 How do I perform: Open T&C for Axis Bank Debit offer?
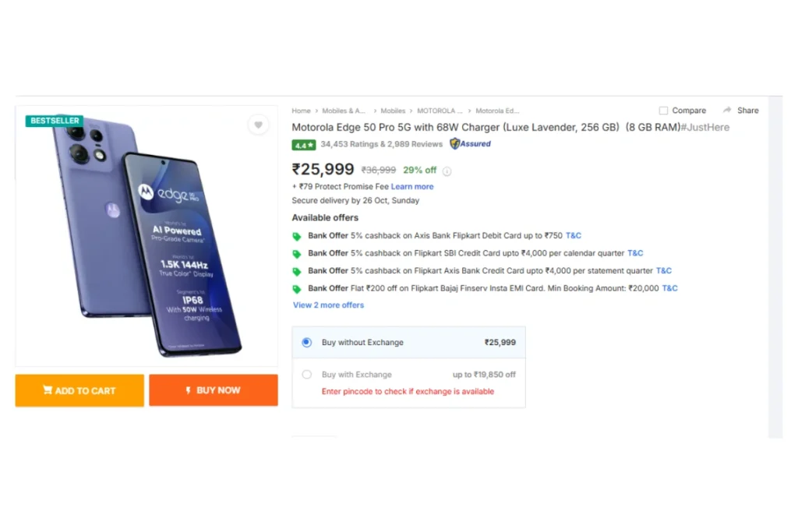tap(574, 236)
